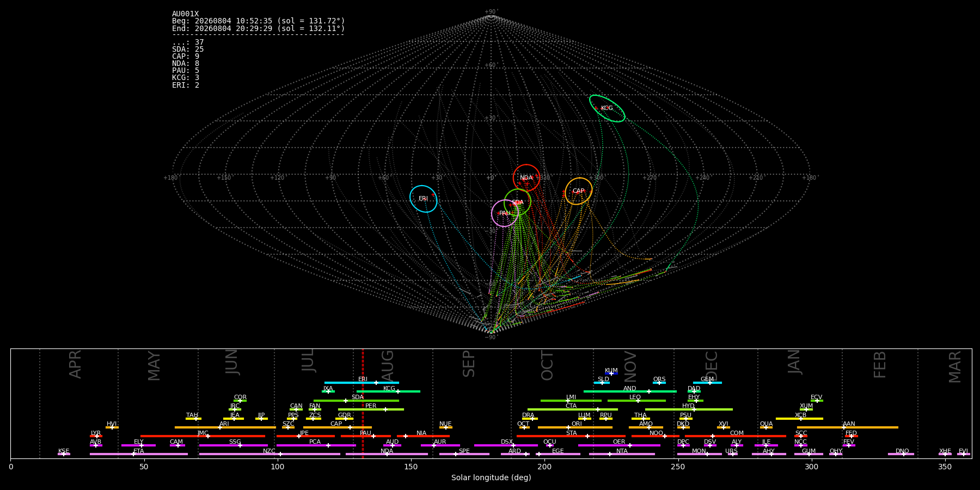This screenshot has height=490, width=980.
Task: Click the STA shower bar in timeline
Action: click(571, 436)
